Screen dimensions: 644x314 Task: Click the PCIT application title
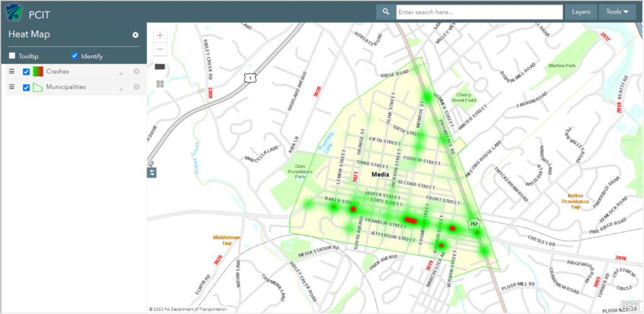40,15
